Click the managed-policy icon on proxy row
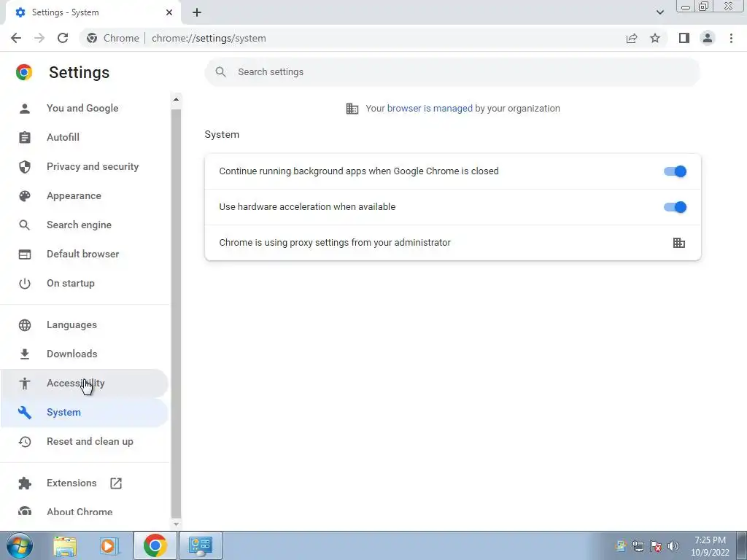The image size is (747, 560). [679, 243]
